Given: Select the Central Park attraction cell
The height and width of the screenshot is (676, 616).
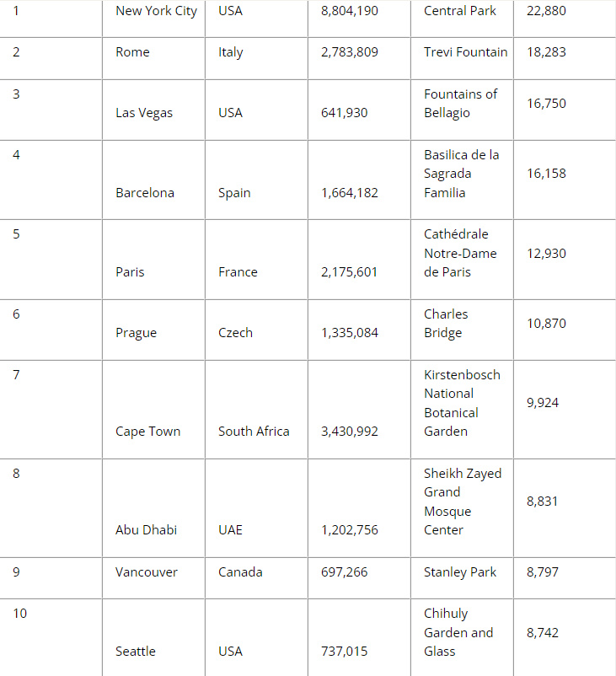Looking at the screenshot, I should tap(460, 11).
